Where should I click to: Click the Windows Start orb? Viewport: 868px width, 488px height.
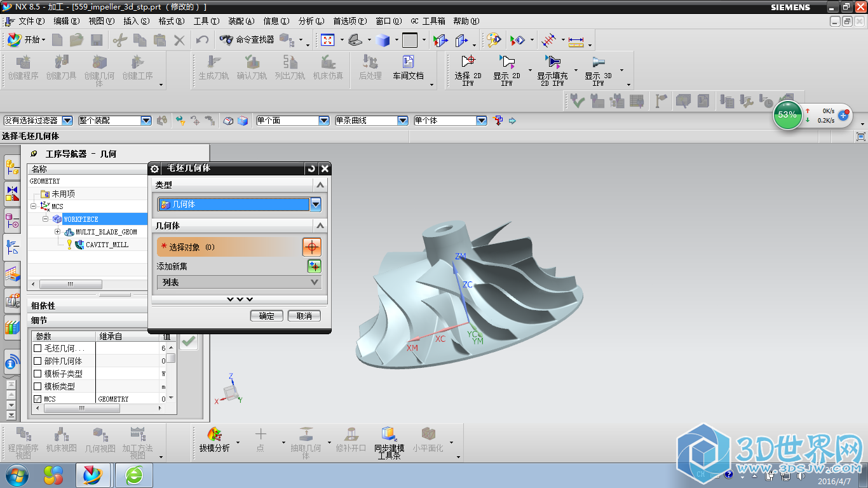point(17,475)
